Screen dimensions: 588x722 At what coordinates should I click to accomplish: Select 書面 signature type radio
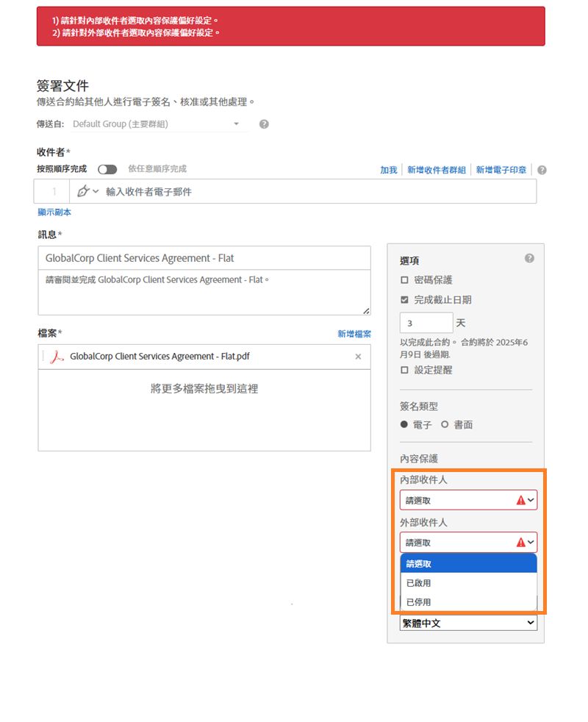445,424
